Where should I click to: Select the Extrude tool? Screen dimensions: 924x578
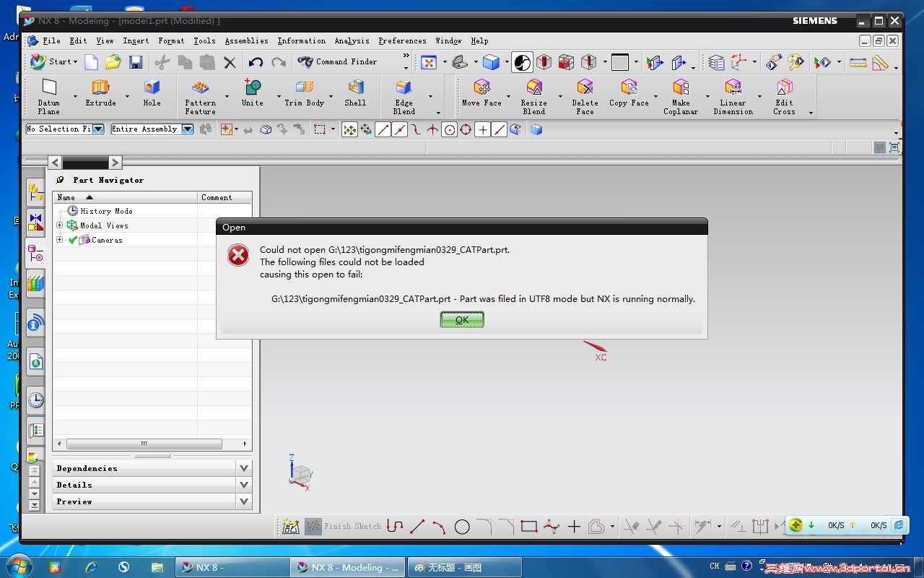[x=100, y=93]
